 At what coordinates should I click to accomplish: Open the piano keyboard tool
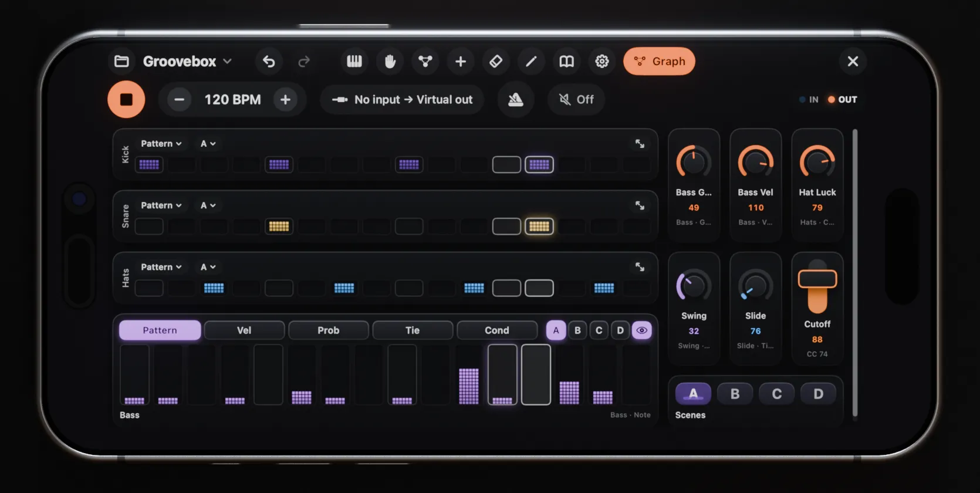click(354, 61)
